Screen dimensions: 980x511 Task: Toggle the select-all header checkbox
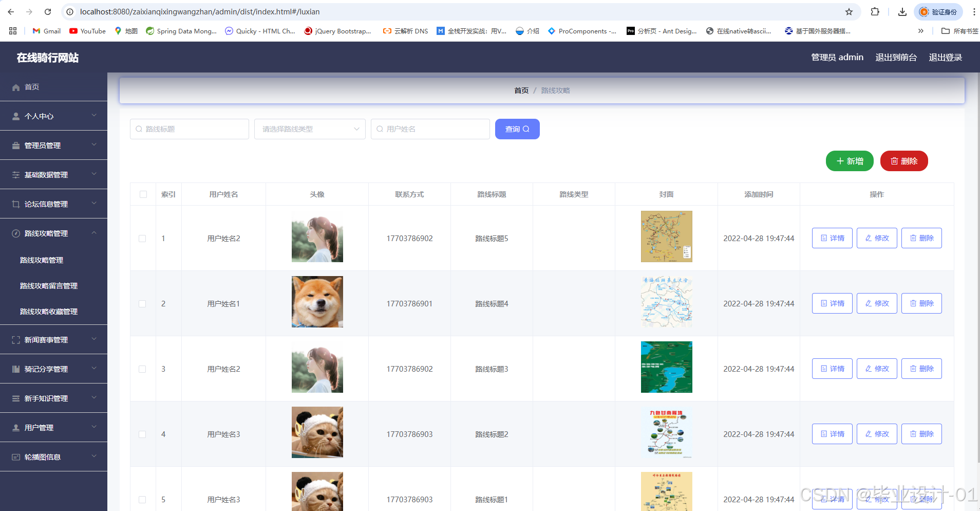click(143, 194)
